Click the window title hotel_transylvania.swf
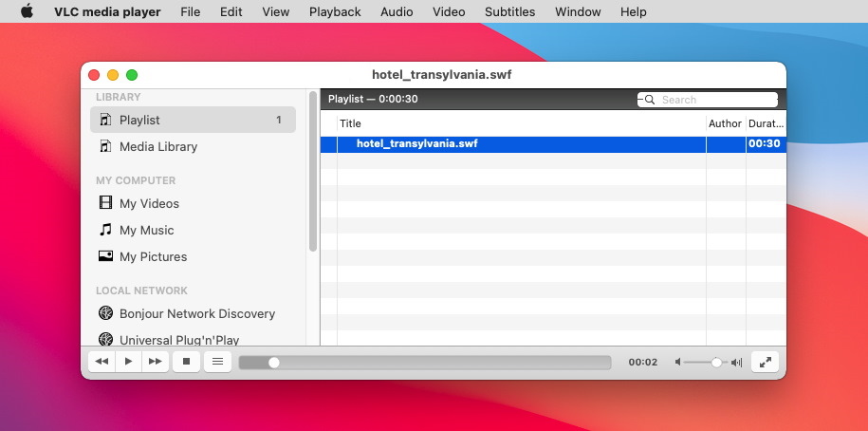 pyautogui.click(x=442, y=75)
